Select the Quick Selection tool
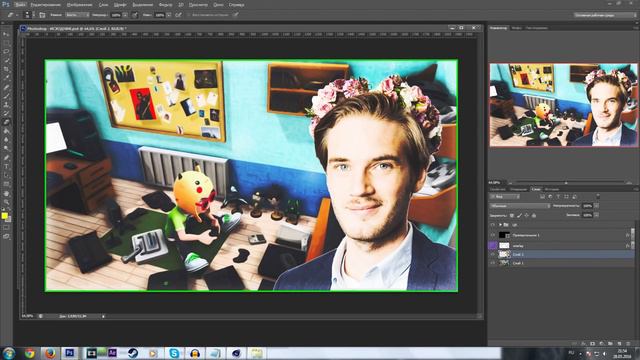This screenshot has height=360, width=640. [x=6, y=60]
